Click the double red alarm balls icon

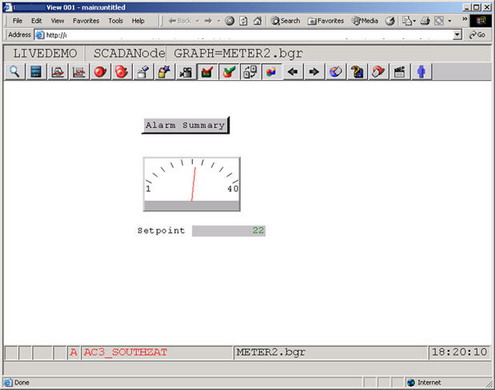coord(121,72)
